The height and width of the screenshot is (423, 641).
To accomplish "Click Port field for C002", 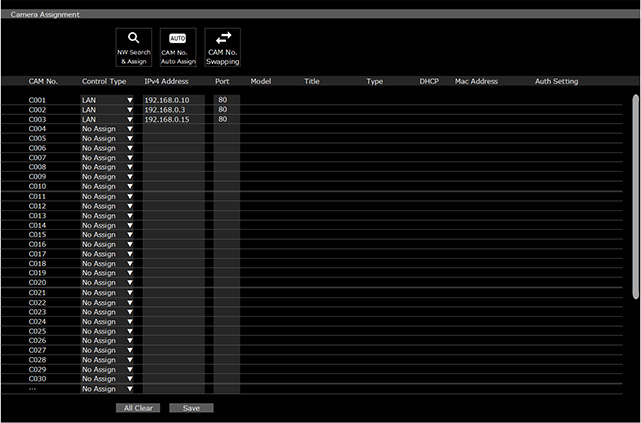I will tap(226, 110).
